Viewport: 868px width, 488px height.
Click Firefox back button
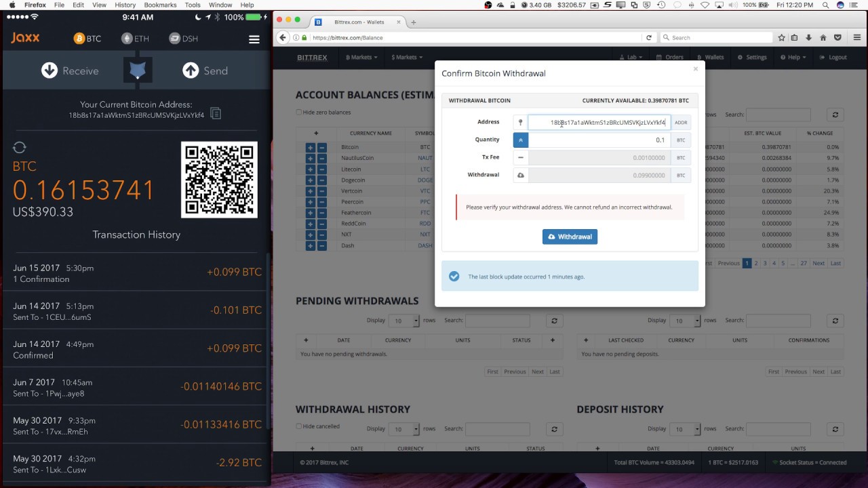click(x=283, y=37)
